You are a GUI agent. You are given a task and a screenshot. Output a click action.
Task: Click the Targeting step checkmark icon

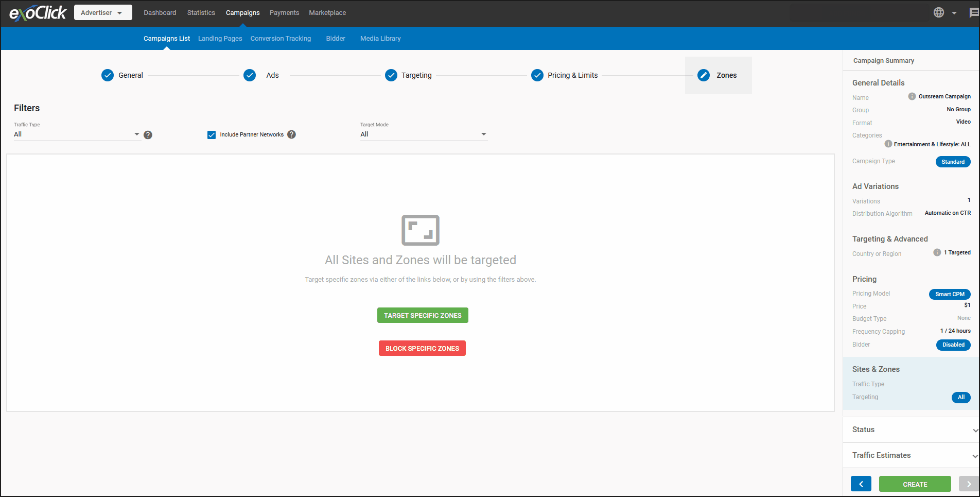(391, 75)
